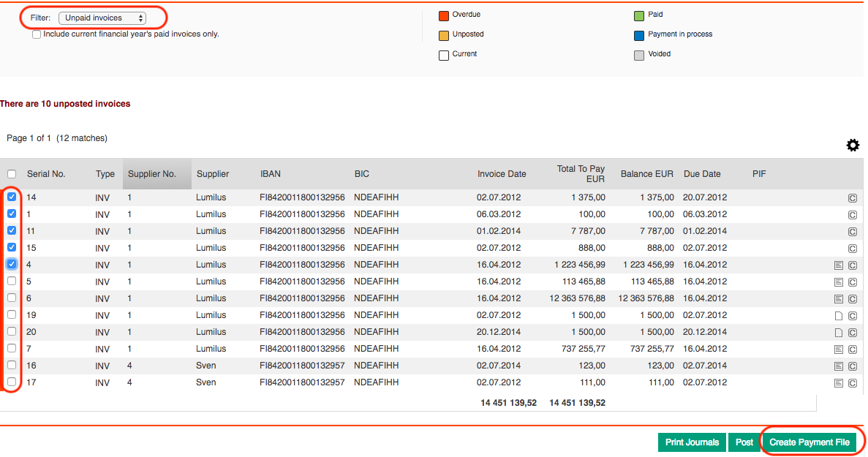The image size is (868, 457).
Task: Sort table by Due Date column
Action: pyautogui.click(x=702, y=174)
